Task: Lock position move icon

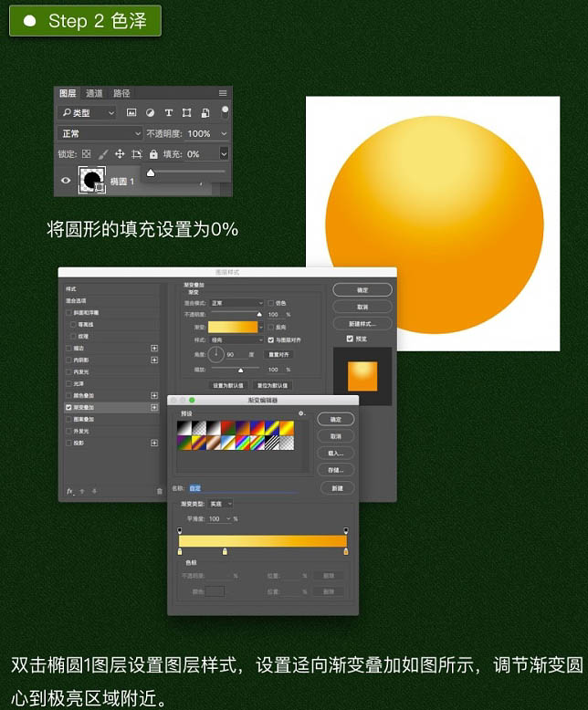Action: [120, 154]
